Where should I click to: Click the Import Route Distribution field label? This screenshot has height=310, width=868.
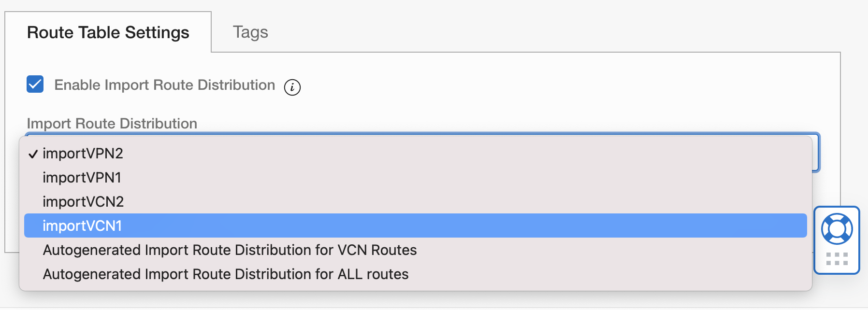[112, 124]
